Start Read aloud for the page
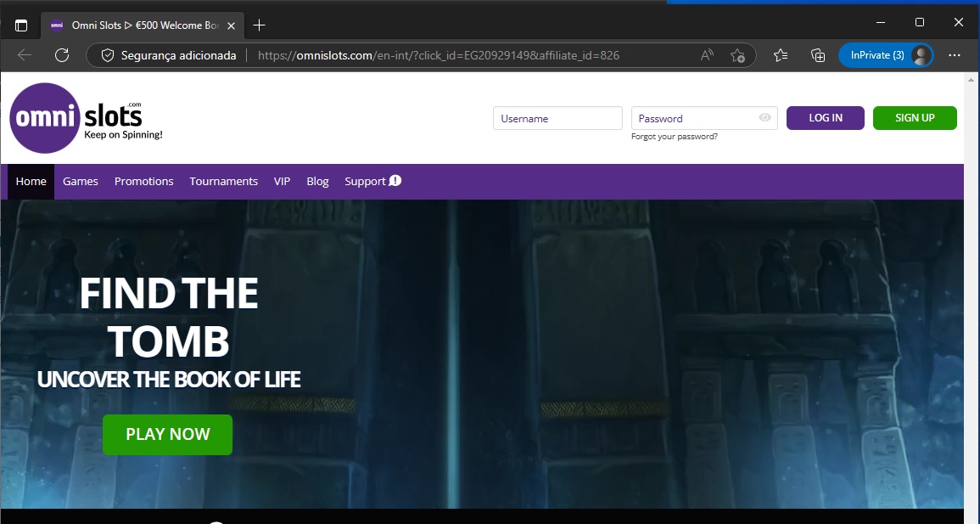980x524 pixels. click(x=706, y=54)
